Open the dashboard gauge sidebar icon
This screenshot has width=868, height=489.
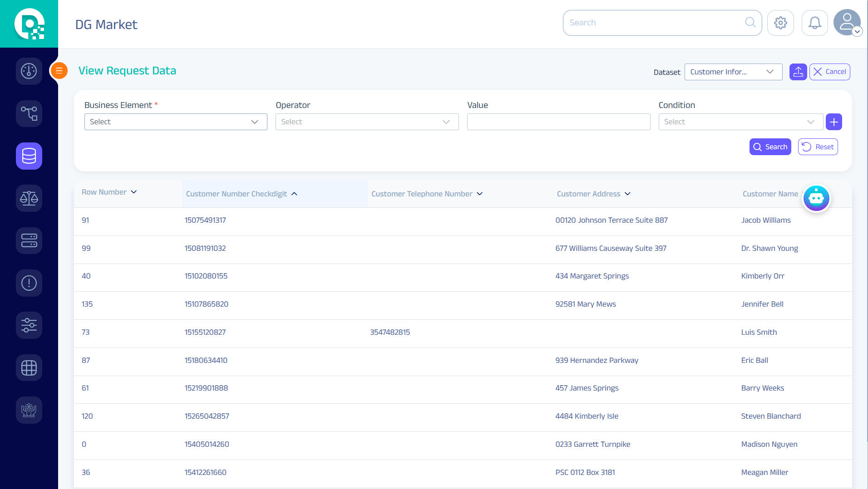point(29,71)
